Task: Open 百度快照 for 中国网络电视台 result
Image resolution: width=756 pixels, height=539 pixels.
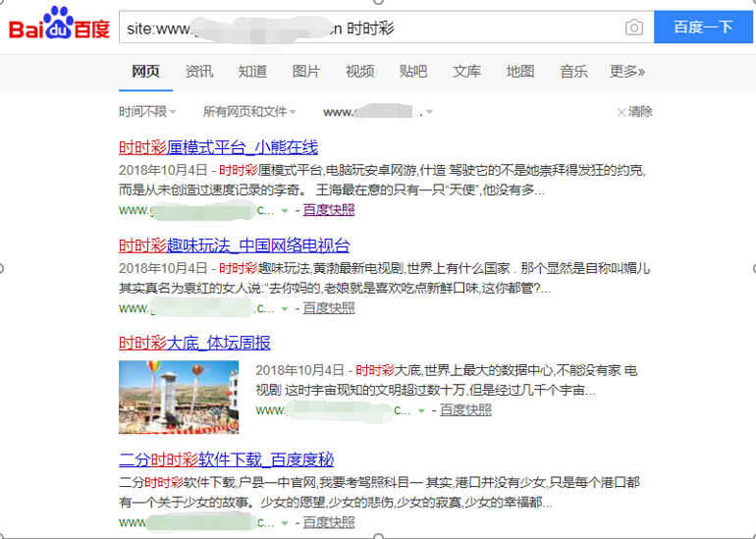Action: (x=329, y=308)
